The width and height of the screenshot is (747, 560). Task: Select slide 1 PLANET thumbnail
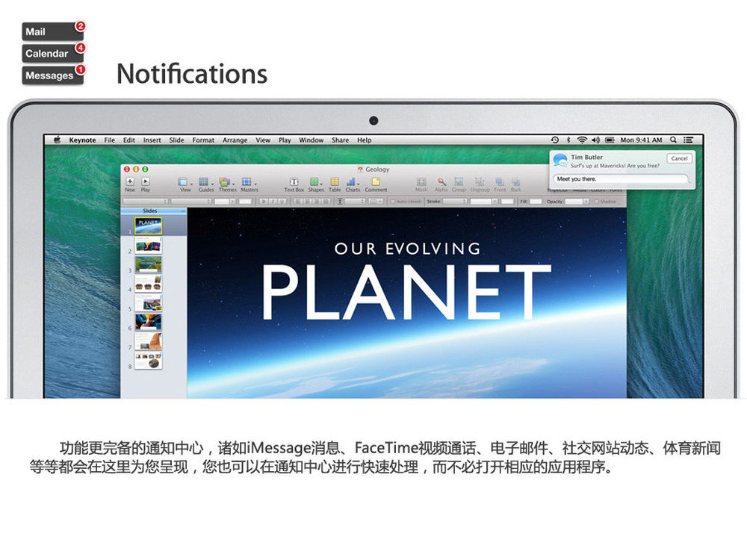148,225
